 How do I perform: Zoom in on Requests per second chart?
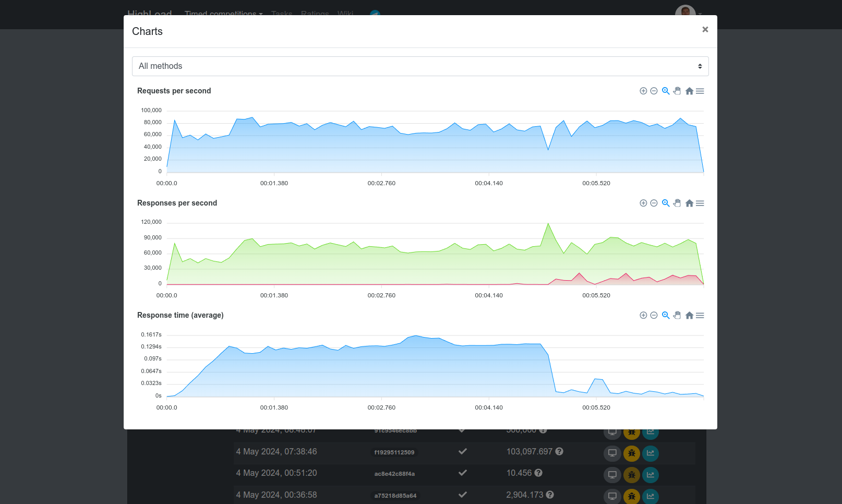(643, 91)
